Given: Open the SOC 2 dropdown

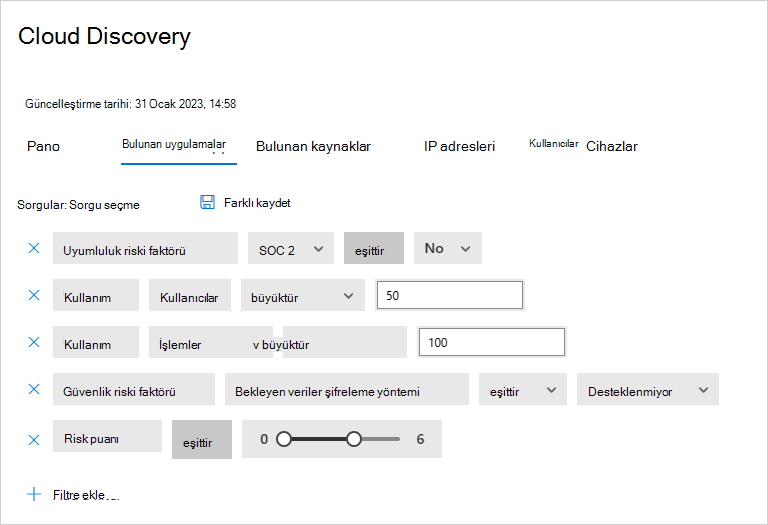Looking at the screenshot, I should [291, 248].
